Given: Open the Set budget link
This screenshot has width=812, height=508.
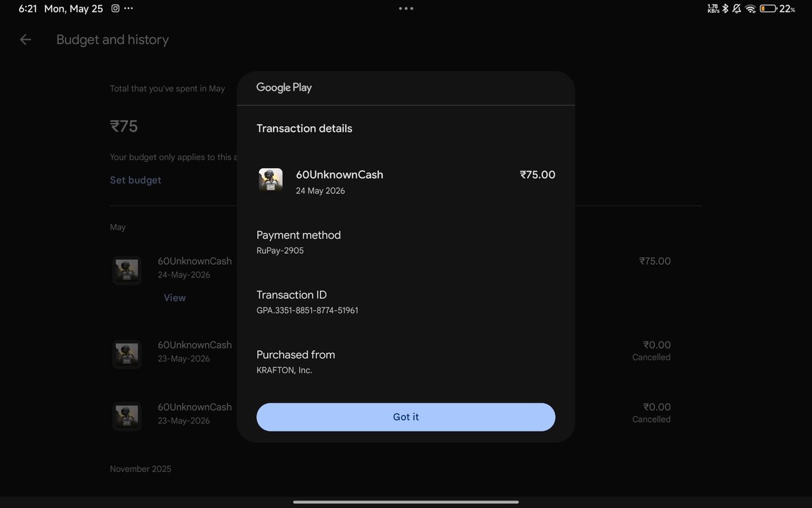Looking at the screenshot, I should pos(135,180).
